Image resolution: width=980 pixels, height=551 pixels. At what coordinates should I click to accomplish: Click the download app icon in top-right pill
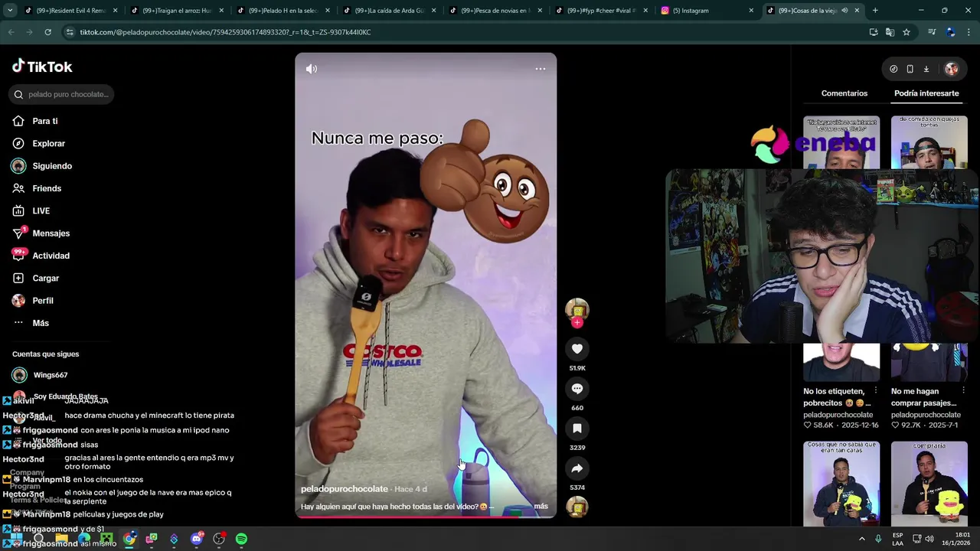coord(926,69)
